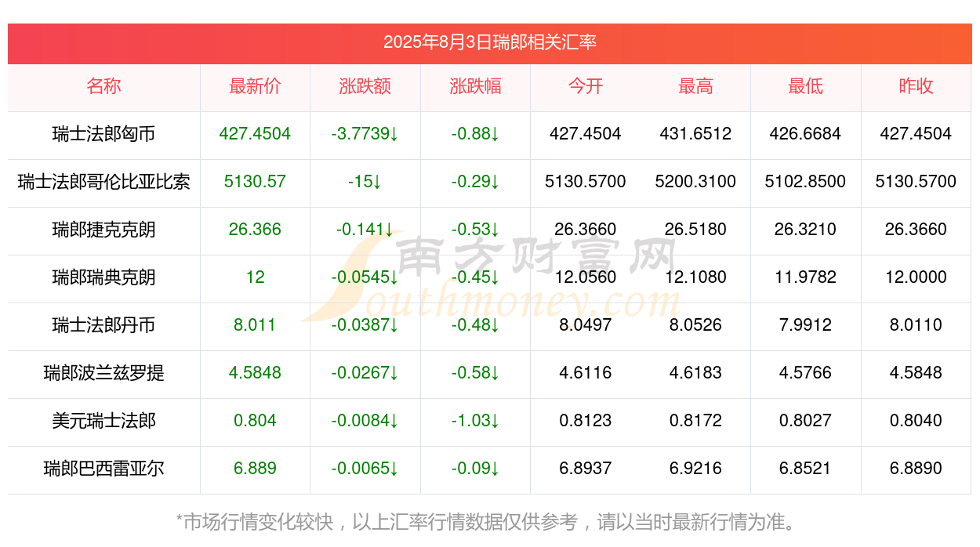Click the 涨跌幅 column header
The width and height of the screenshot is (980, 547).
click(475, 86)
